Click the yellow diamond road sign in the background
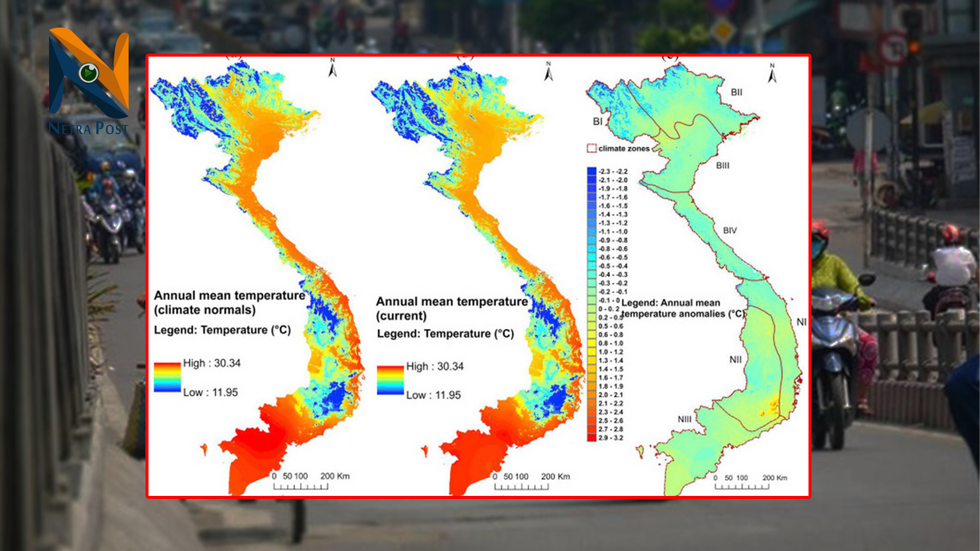The height and width of the screenshot is (551, 980). 723,31
